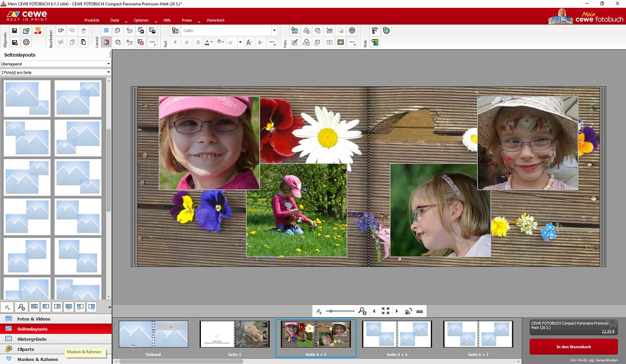
Task: Toggle underline text formatting
Action: [198, 42]
